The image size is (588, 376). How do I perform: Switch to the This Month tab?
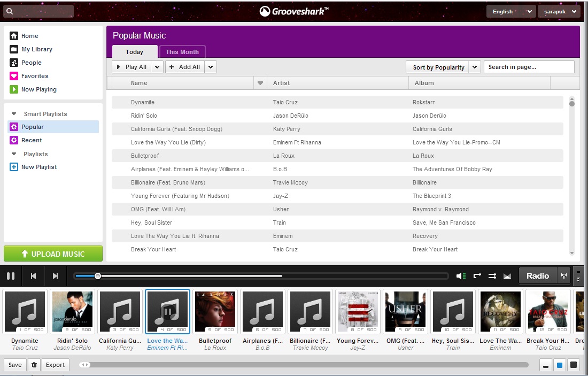tap(182, 52)
